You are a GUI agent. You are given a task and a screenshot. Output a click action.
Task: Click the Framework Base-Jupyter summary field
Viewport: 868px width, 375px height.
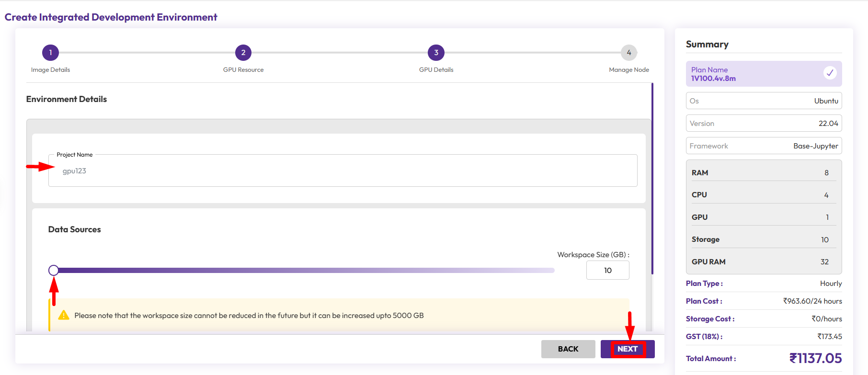[x=764, y=146]
